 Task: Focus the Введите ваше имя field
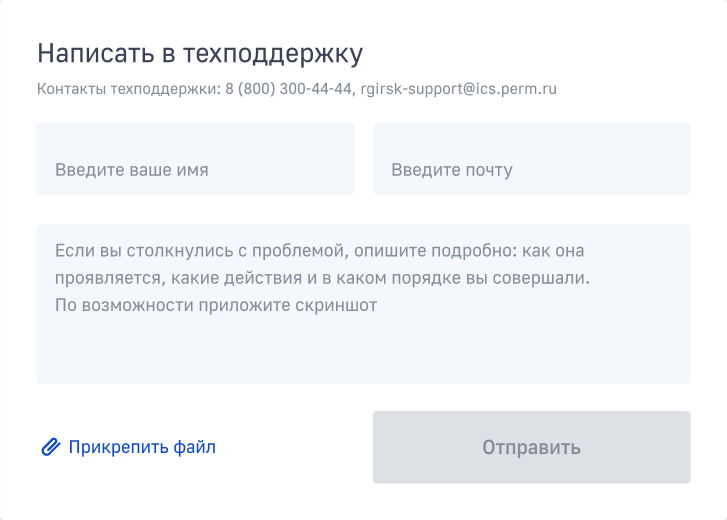pos(195,159)
